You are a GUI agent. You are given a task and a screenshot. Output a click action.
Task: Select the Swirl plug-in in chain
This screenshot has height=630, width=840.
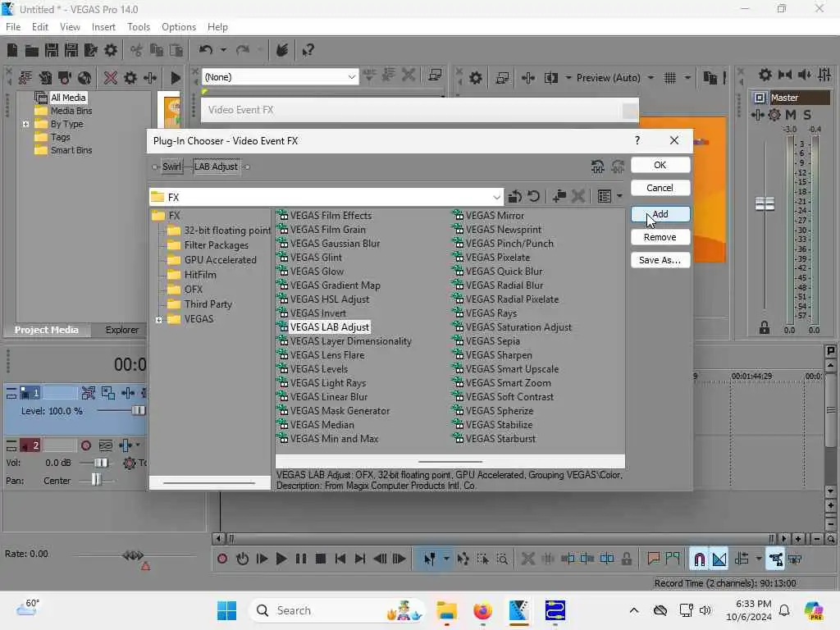click(x=171, y=167)
